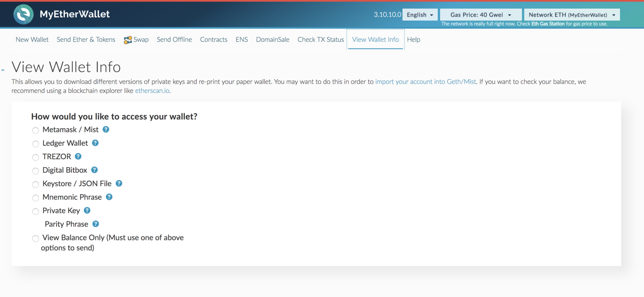
Task: Select View Balance Only radio button
Action: click(x=35, y=239)
